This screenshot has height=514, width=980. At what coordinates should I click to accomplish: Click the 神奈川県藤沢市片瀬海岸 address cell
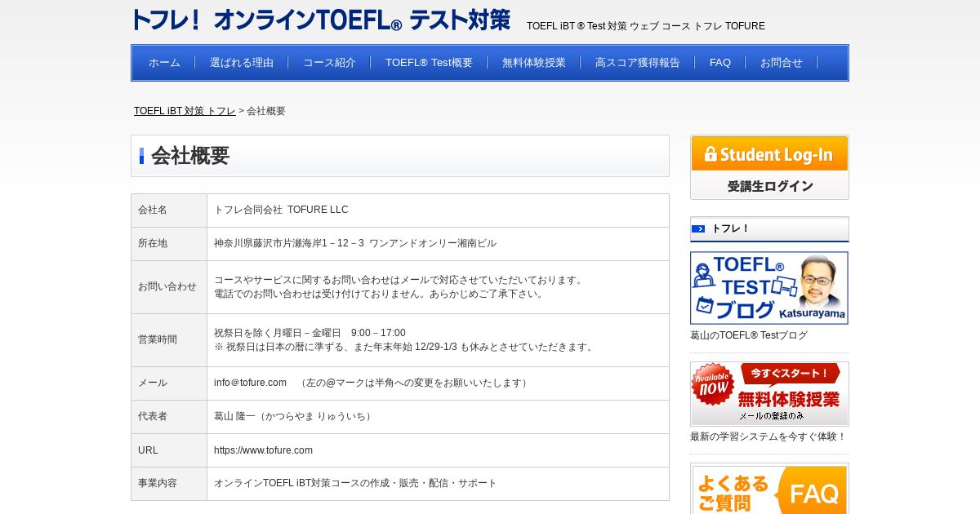click(x=438, y=244)
